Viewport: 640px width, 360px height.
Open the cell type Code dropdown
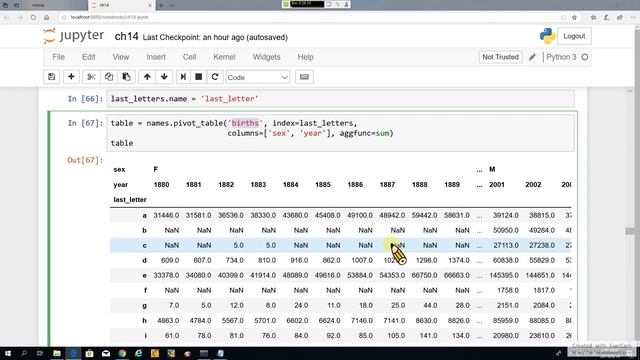point(258,77)
